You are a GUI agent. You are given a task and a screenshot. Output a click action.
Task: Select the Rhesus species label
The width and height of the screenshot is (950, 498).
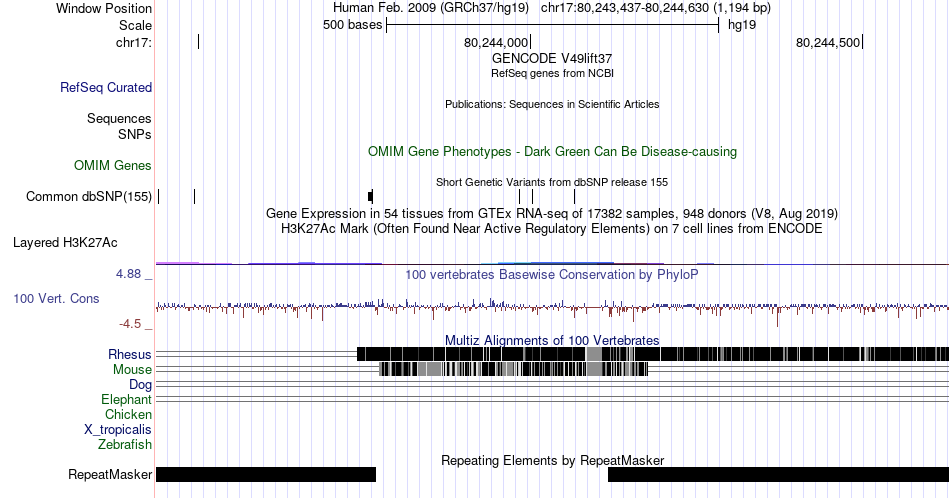pos(130,354)
